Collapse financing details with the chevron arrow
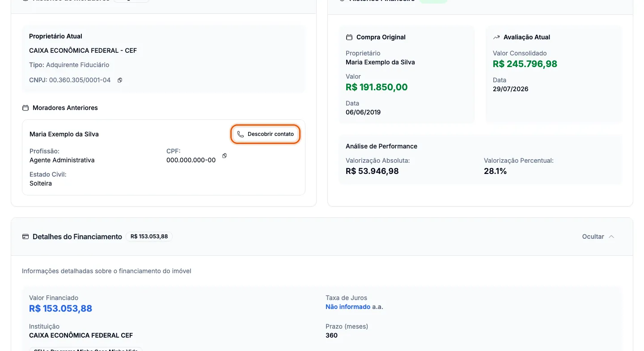This screenshot has height=351, width=644. [611, 237]
